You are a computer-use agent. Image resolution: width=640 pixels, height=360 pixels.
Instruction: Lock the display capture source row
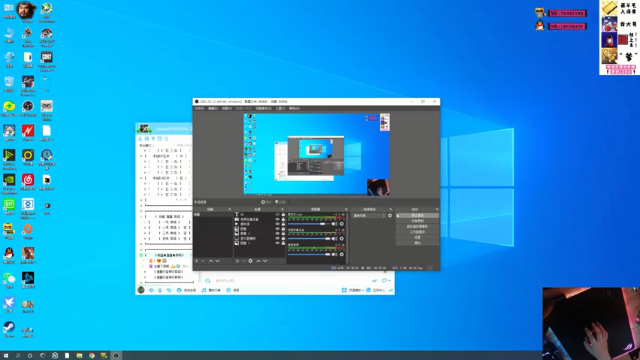coord(283,238)
